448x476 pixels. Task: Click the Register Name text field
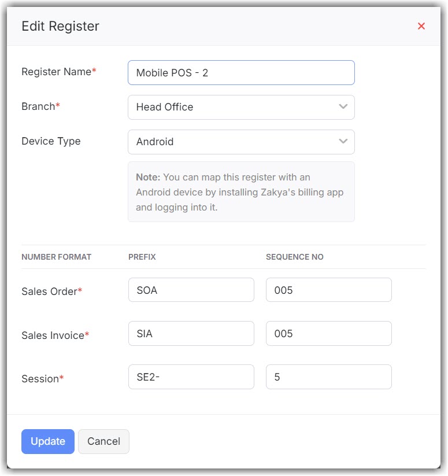pos(240,73)
